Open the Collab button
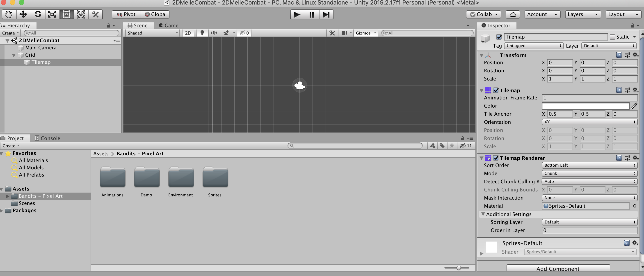The width and height of the screenshot is (644, 276). [484, 14]
